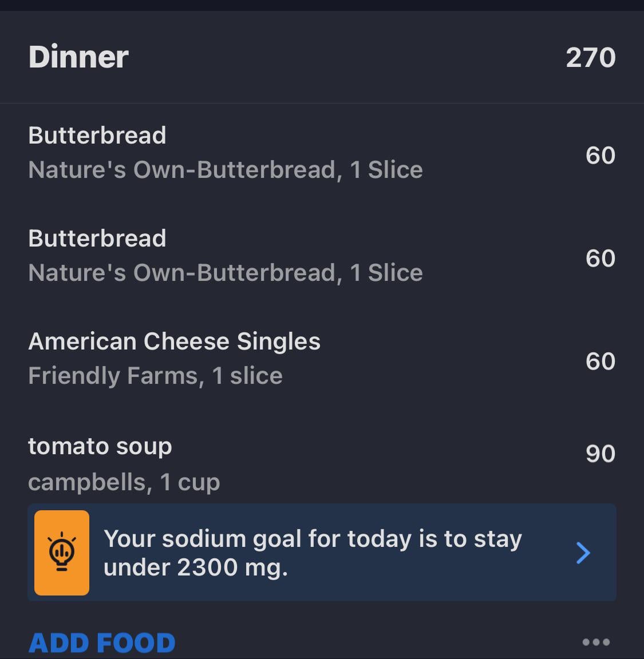Tap the Dinner total 270 calories
This screenshot has height=659, width=644.
click(x=591, y=58)
